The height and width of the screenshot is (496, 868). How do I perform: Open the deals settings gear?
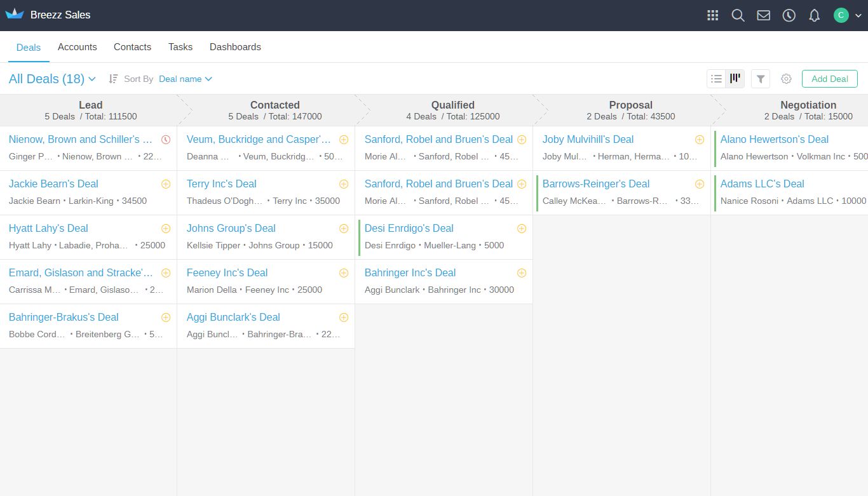coord(786,79)
